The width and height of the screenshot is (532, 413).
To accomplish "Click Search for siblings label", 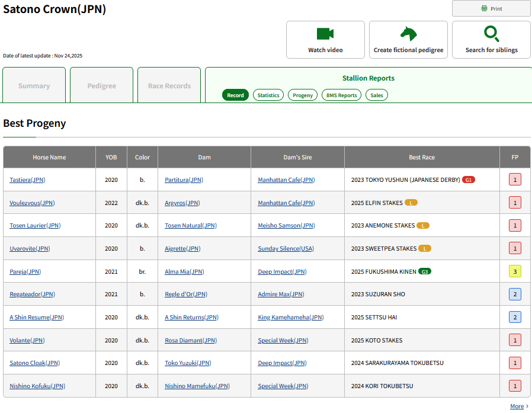I will 491,50.
